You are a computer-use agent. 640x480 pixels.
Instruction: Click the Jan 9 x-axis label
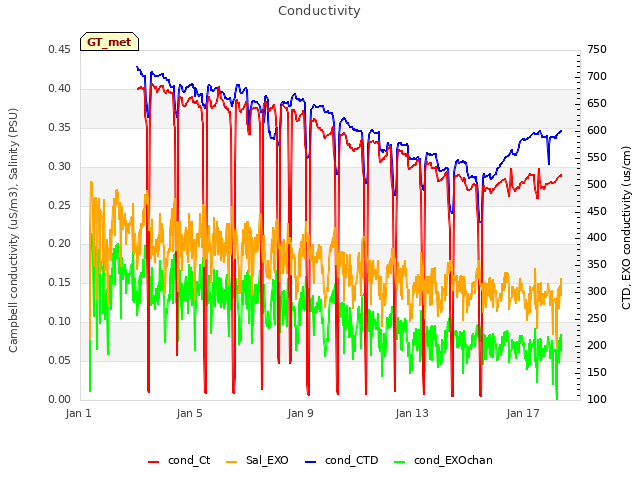pos(300,413)
